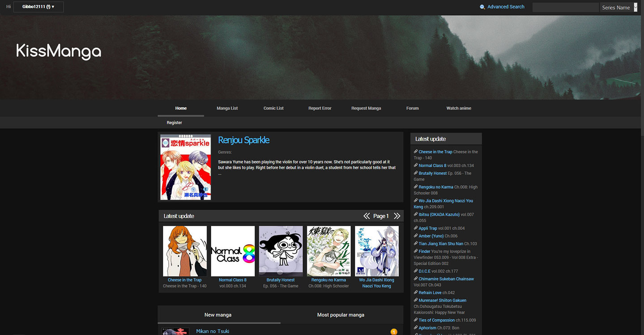This screenshot has width=644, height=335.
Task: Open Amber (Yuno) sidebar link
Action: point(431,236)
